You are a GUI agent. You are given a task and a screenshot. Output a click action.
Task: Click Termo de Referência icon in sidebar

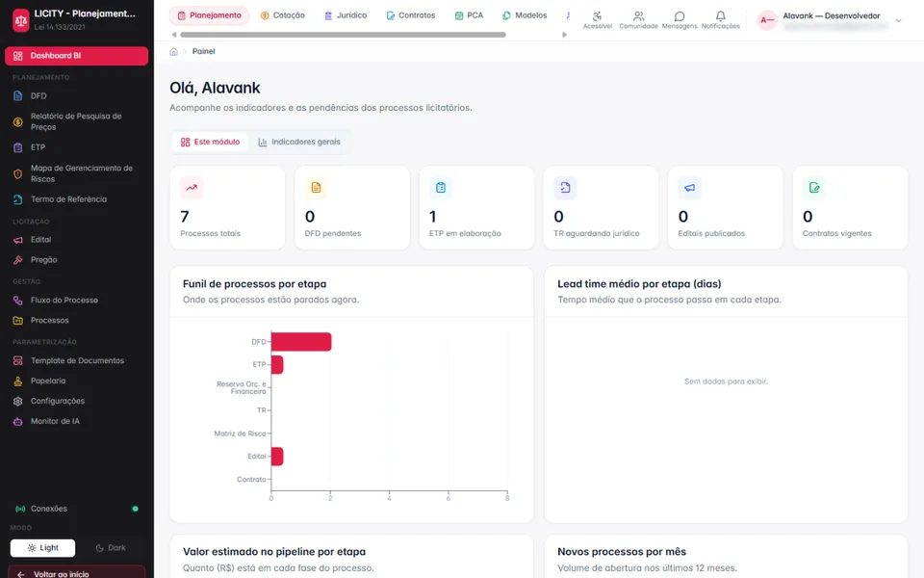coord(18,199)
